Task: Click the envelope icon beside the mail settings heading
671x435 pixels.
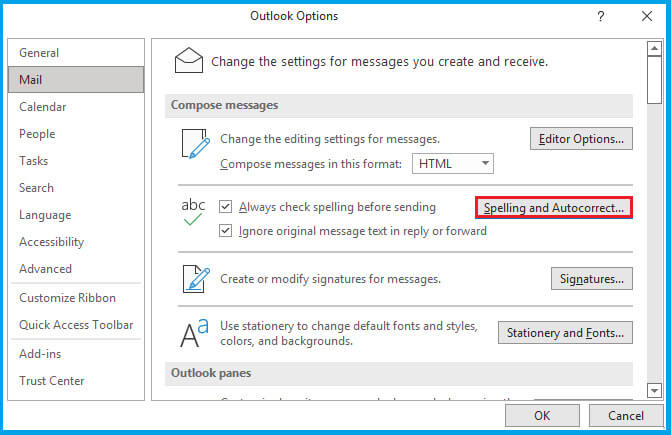Action: click(x=189, y=60)
